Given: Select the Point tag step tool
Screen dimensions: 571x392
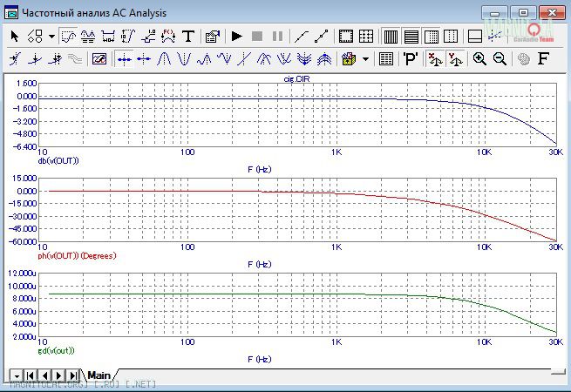Looking at the screenshot, I should coord(148,37).
